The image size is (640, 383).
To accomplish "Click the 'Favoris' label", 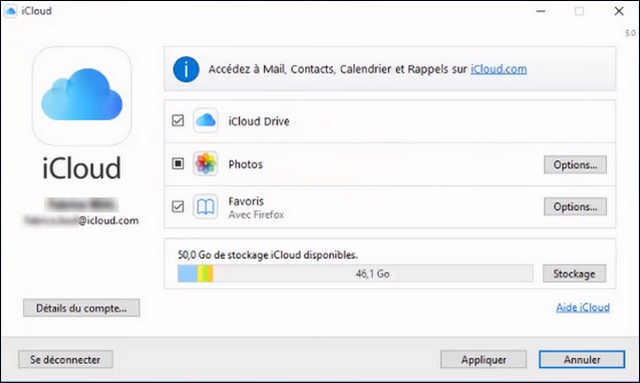I will [246, 201].
